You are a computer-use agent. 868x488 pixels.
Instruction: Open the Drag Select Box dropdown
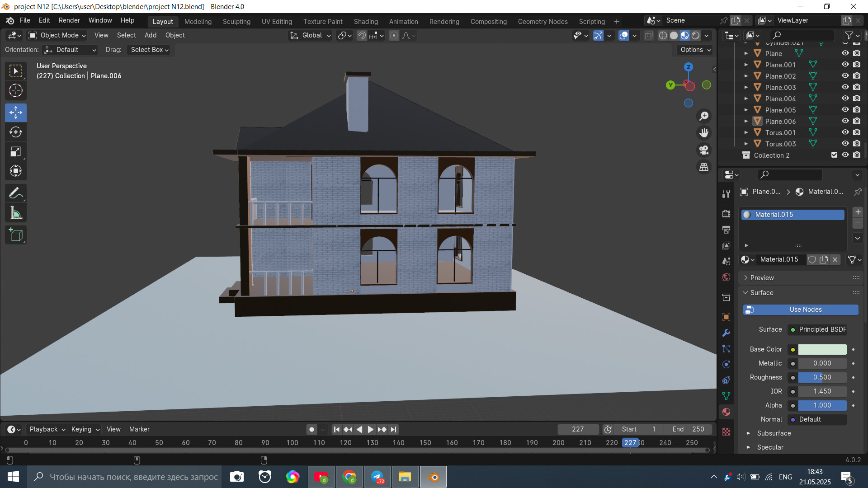click(x=149, y=50)
